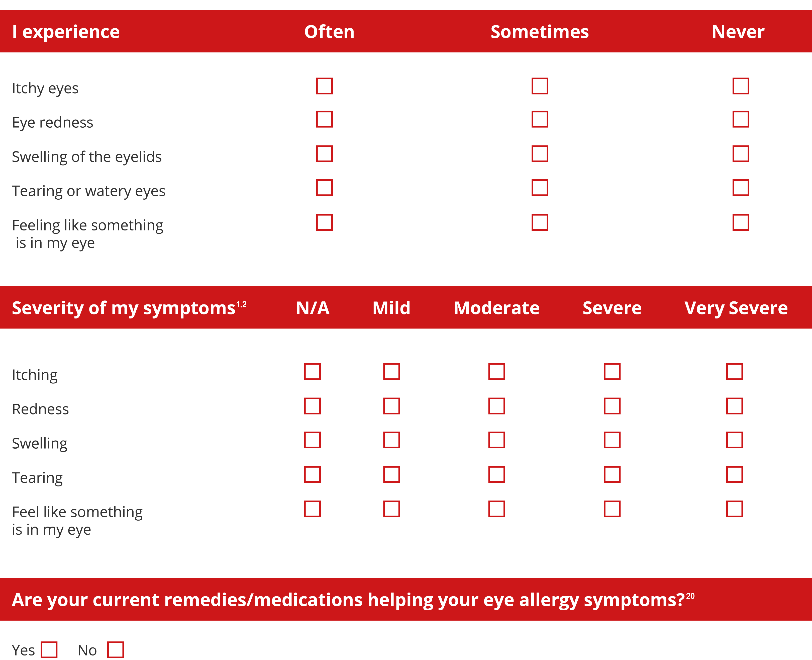
Task: Check Sometimes for Eye redness
Action: tap(540, 119)
